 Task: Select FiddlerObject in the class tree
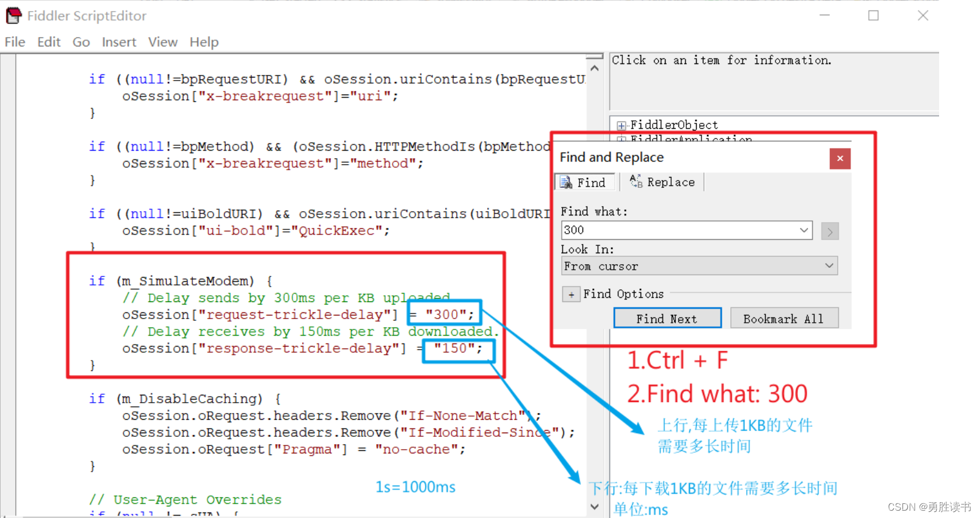(x=674, y=125)
